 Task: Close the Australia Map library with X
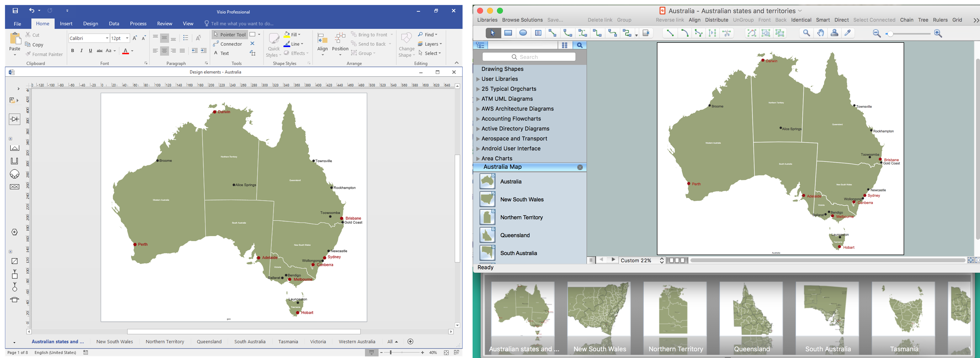(580, 167)
